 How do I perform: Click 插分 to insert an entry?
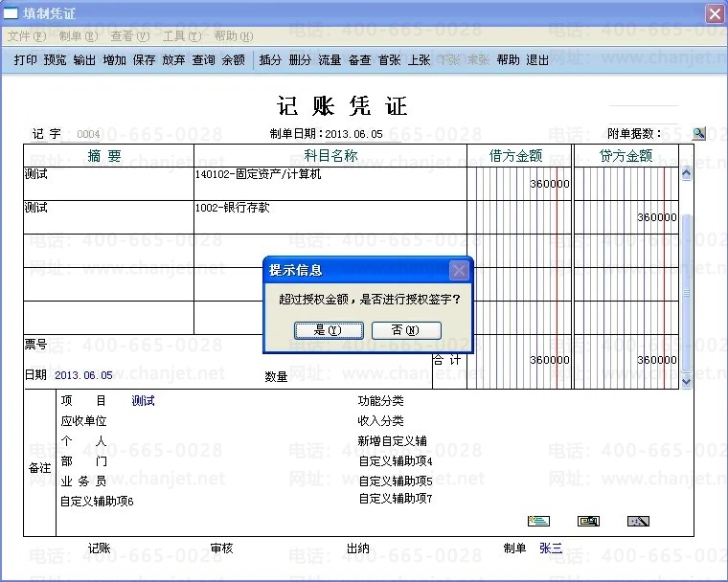click(x=270, y=60)
